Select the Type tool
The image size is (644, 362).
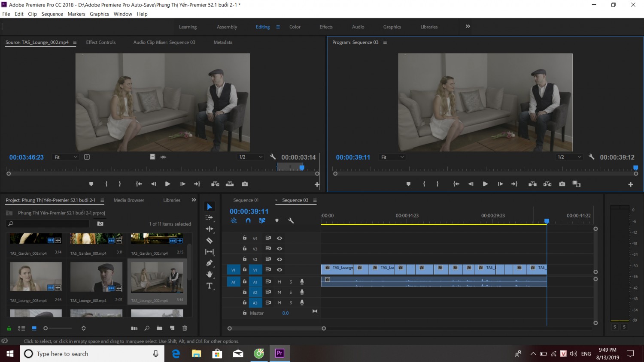coord(210,286)
